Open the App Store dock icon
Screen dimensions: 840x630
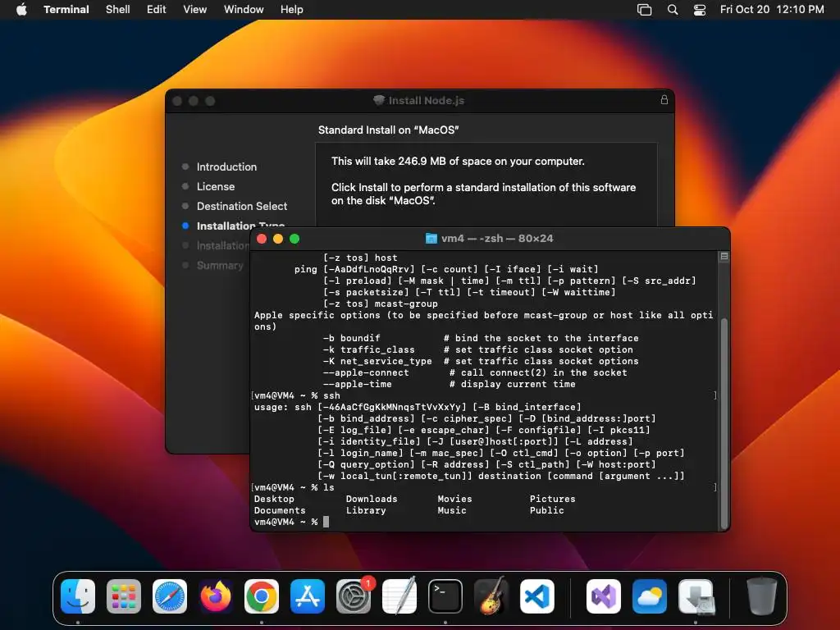coord(308,596)
